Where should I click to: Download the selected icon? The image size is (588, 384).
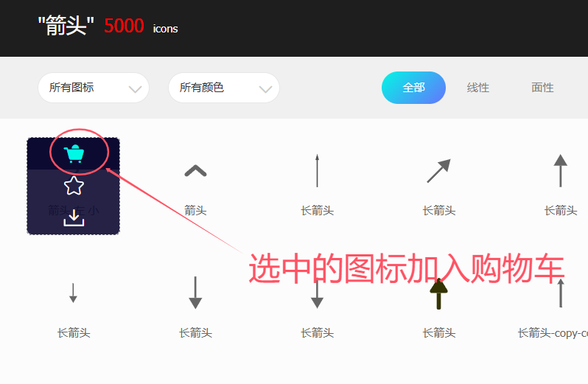(74, 218)
